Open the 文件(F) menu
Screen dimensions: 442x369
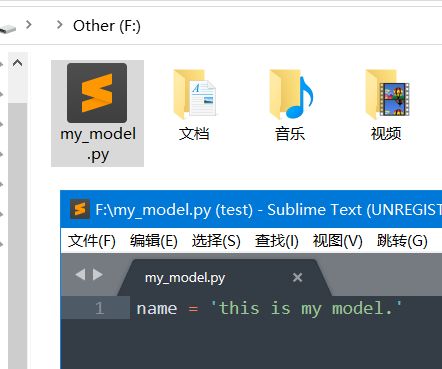tap(92, 241)
